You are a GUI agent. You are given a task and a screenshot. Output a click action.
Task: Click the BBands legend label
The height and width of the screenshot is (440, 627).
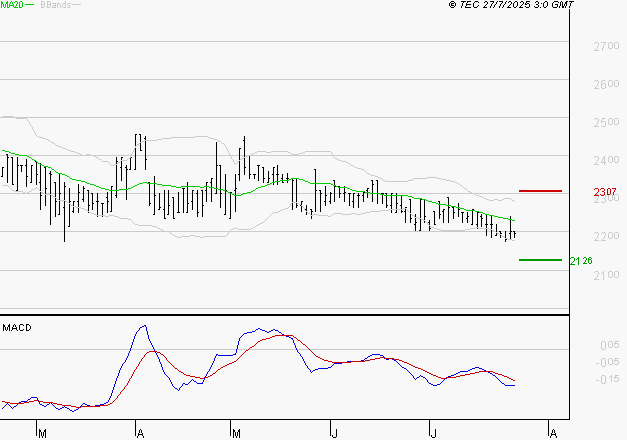click(x=56, y=5)
